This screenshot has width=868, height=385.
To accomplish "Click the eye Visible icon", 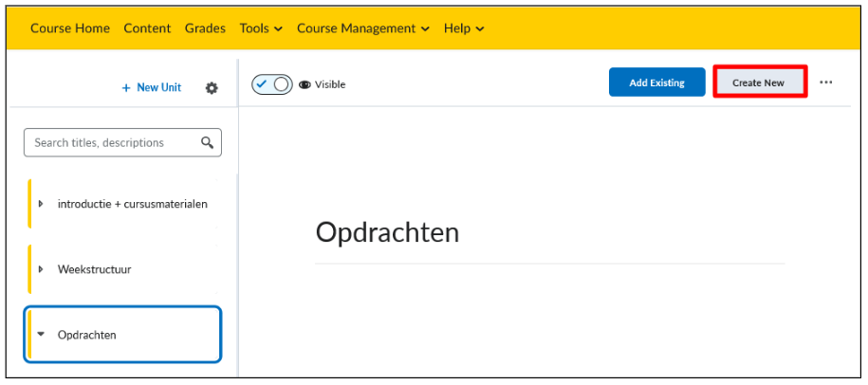I will point(305,84).
